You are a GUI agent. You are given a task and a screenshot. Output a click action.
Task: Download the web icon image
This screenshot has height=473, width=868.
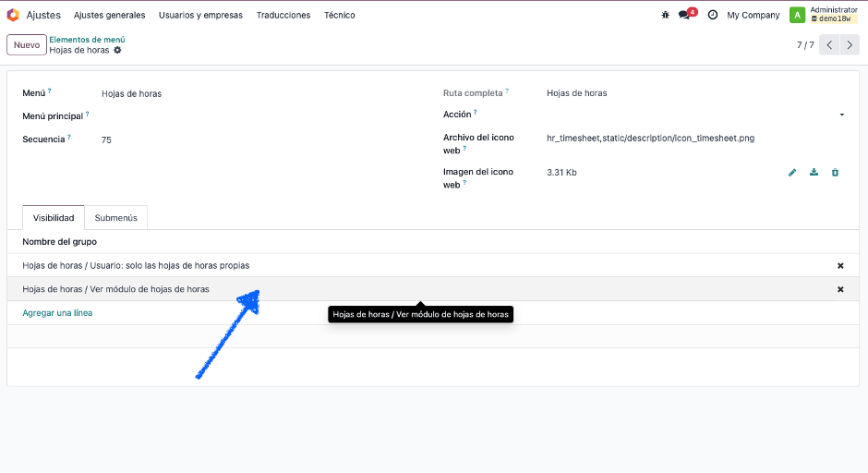tap(814, 172)
